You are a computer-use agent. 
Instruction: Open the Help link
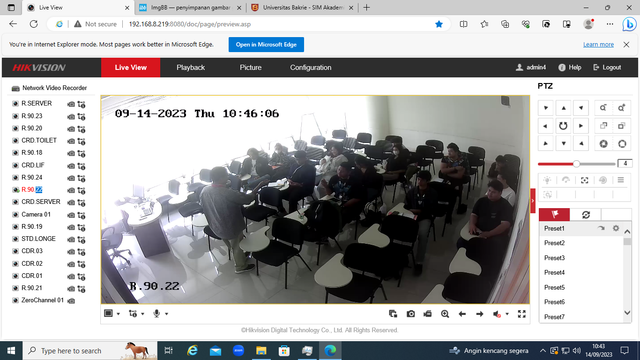click(570, 67)
